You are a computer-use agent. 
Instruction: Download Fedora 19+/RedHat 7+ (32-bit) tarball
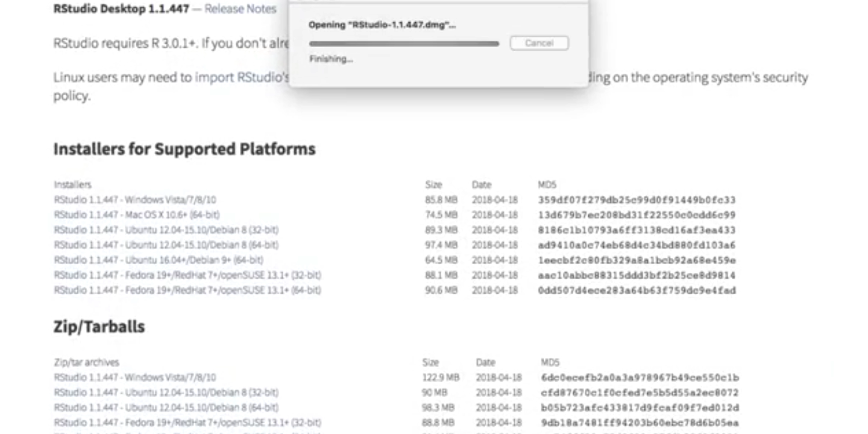187,423
